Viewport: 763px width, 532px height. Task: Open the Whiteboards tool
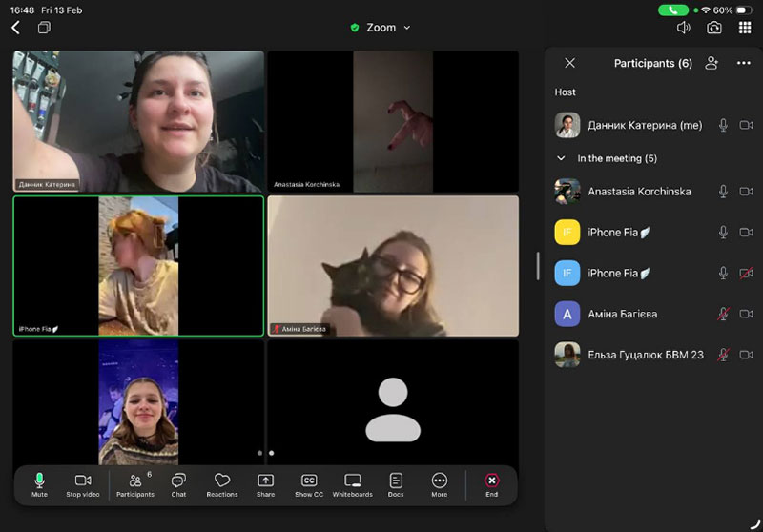pyautogui.click(x=352, y=483)
